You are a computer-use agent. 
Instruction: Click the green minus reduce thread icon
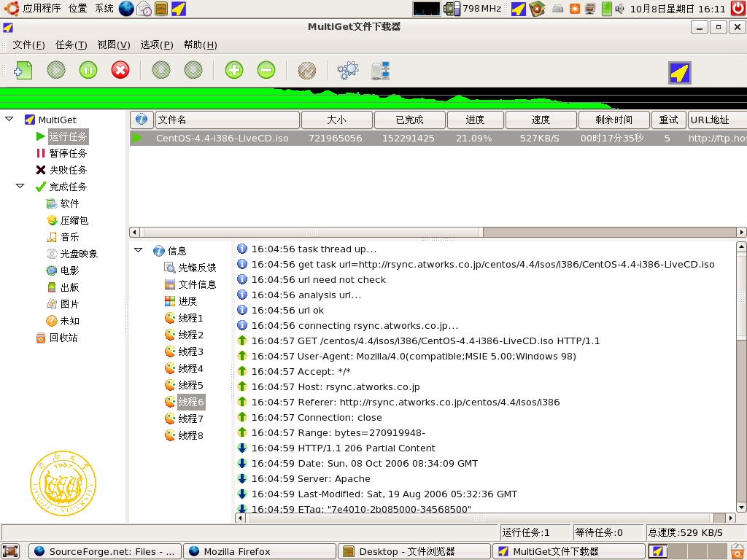pos(266,70)
